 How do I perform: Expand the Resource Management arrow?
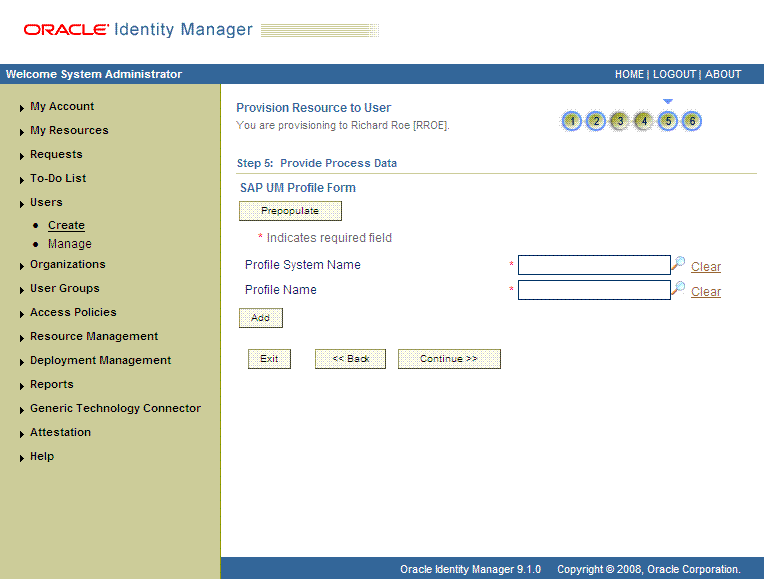tap(21, 338)
